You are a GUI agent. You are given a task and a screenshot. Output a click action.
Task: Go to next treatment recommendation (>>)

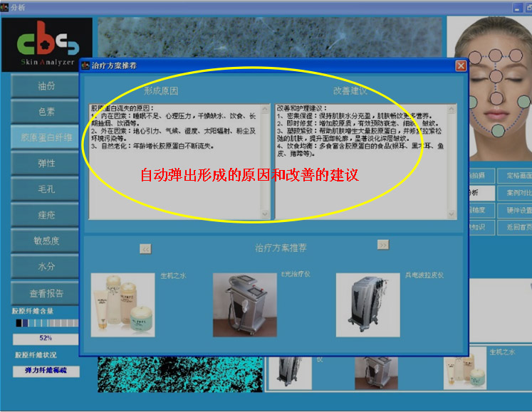[383, 245]
